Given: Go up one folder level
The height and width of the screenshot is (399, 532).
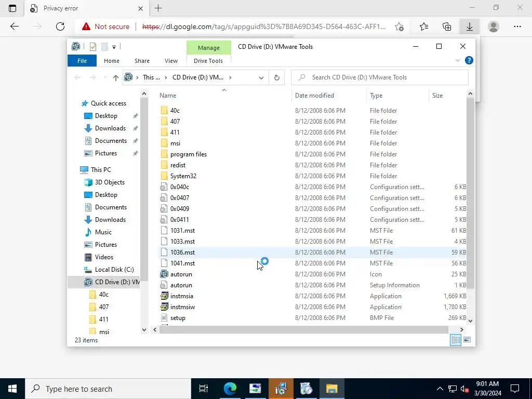Looking at the screenshot, I should tap(115, 78).
